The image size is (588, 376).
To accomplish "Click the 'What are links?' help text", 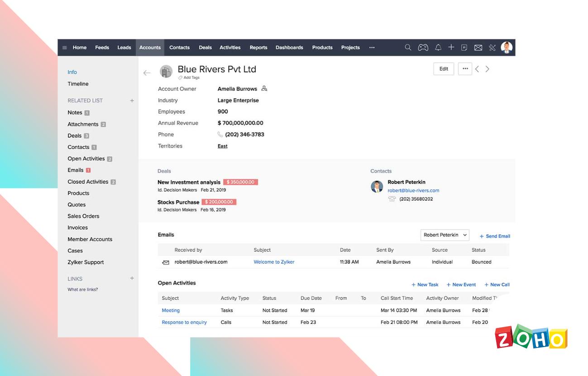I will (83, 289).
